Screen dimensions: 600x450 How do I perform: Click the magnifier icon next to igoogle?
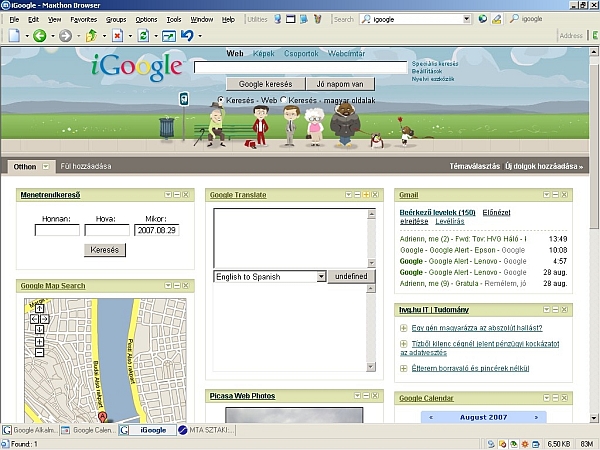pyautogui.click(x=514, y=19)
